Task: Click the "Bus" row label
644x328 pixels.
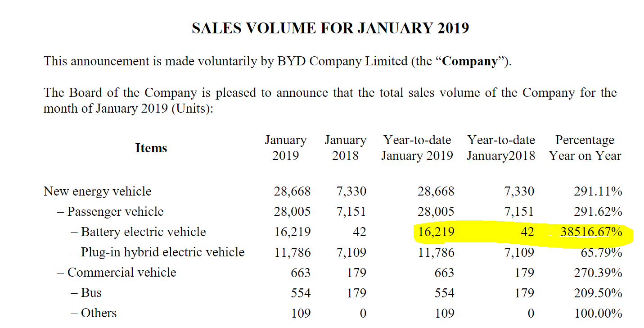Action: [x=91, y=293]
